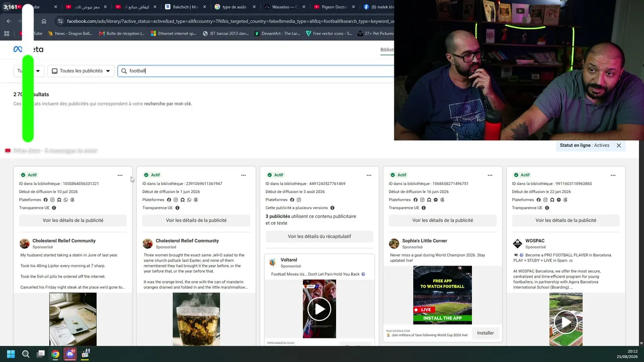Click the WhatsApp platform icon on ad 2391069611361947
The height and width of the screenshot is (362, 644).
[189, 200]
